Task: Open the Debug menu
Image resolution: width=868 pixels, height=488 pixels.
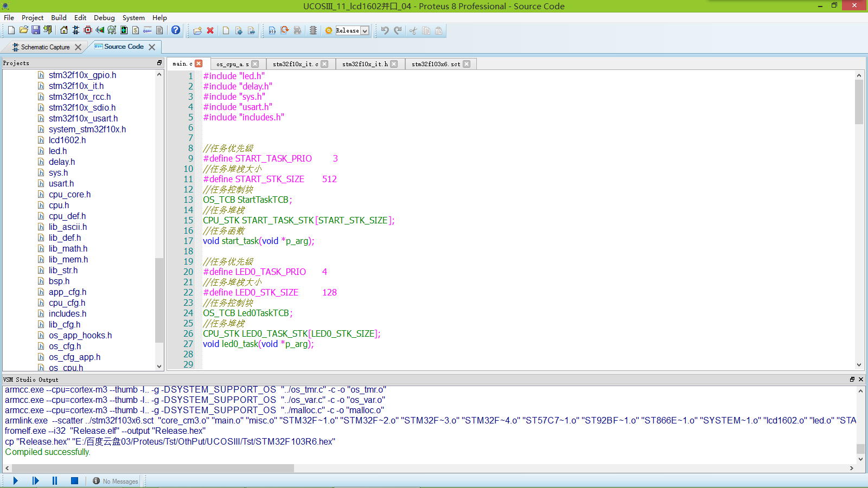Action: (x=104, y=17)
